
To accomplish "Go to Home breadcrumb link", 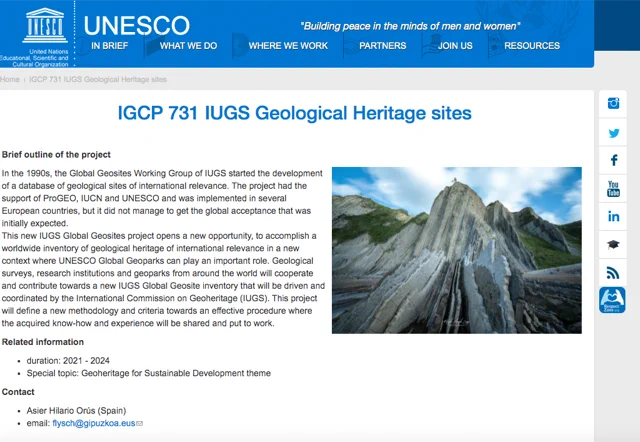I will pyautogui.click(x=10, y=79).
